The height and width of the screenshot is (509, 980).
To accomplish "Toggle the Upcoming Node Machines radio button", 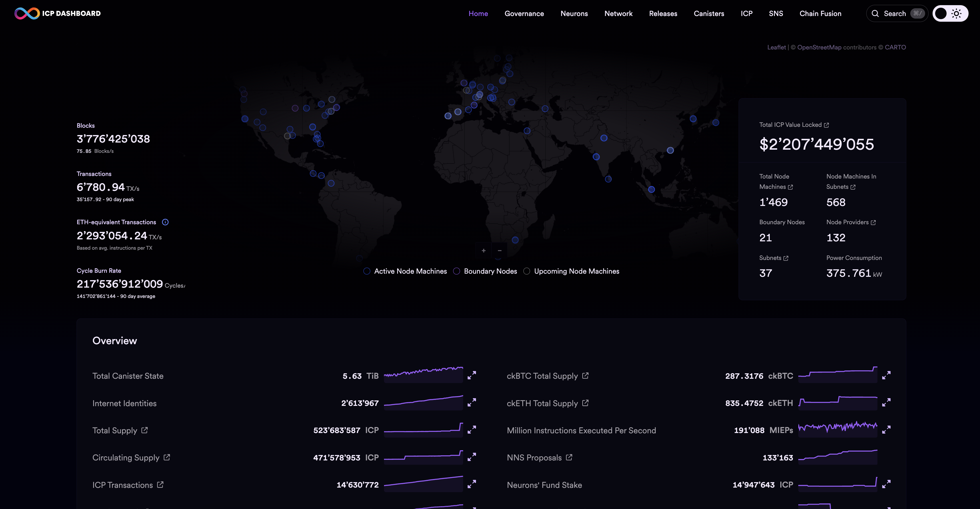I will (x=526, y=271).
